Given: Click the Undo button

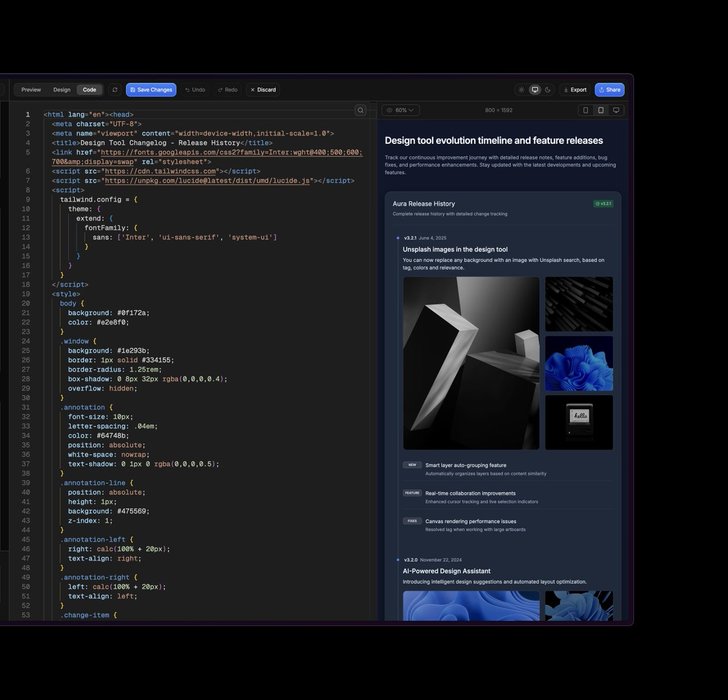Looking at the screenshot, I should [x=193, y=90].
